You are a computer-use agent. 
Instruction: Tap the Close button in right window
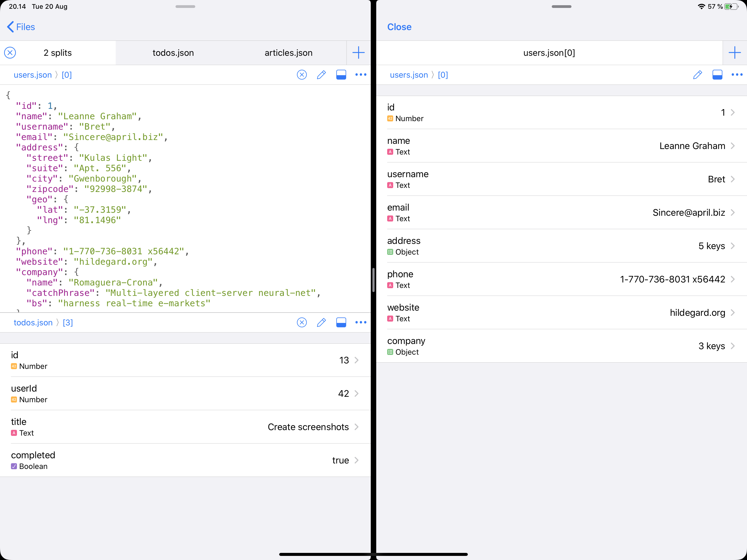399,27
